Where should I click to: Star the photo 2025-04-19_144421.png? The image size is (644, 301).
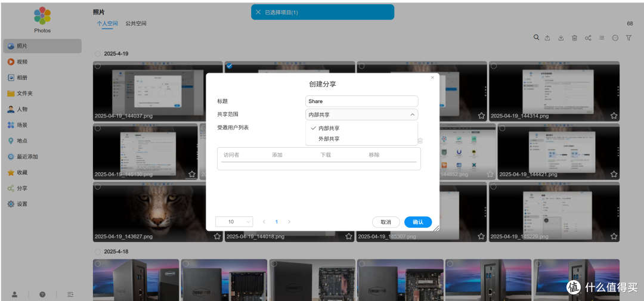click(614, 174)
